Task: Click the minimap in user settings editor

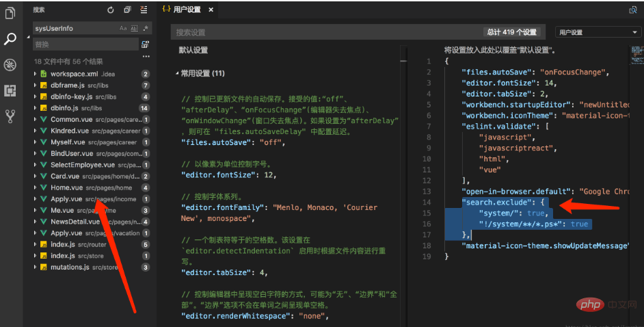Action: click(636, 55)
